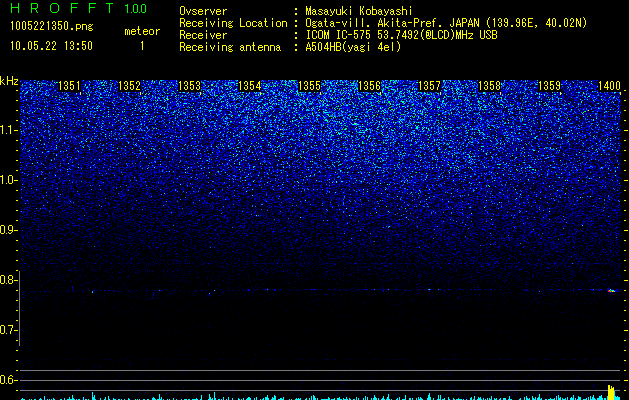Click the 0.6 frequency axis label
629x400 pixels.
[x=8, y=380]
